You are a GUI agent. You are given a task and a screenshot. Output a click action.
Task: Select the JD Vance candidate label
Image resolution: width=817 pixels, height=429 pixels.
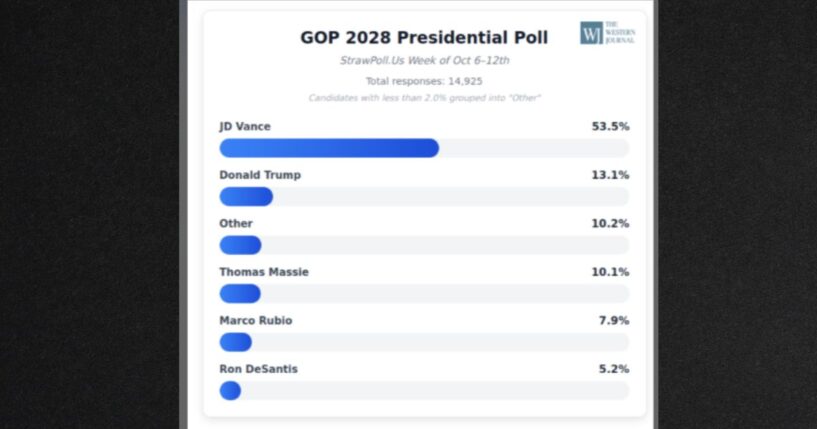tap(245, 127)
